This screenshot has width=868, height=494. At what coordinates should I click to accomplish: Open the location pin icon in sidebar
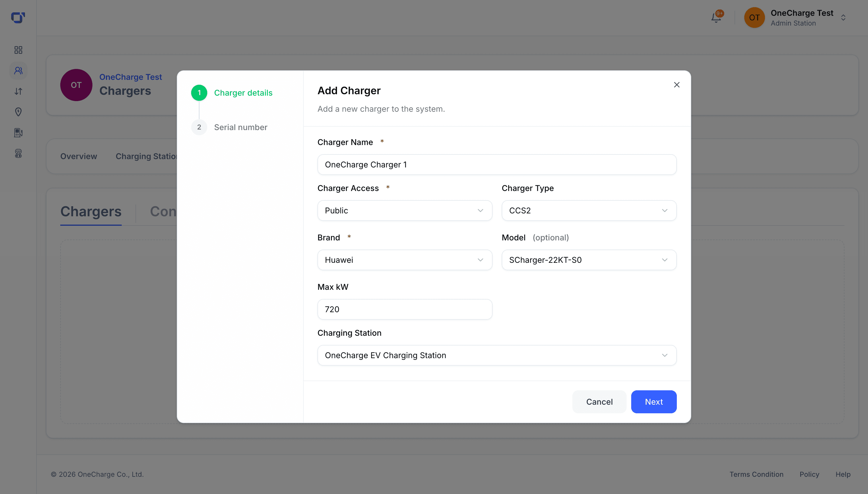coord(18,112)
